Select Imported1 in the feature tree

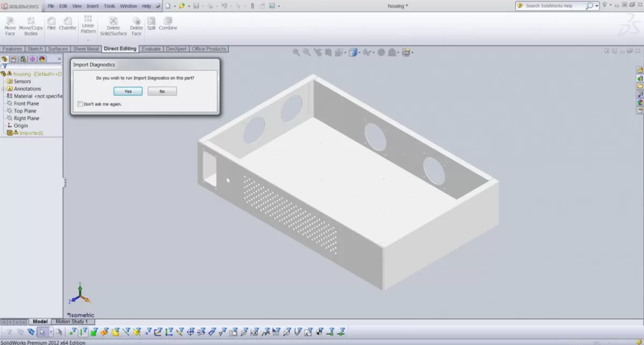[x=31, y=133]
